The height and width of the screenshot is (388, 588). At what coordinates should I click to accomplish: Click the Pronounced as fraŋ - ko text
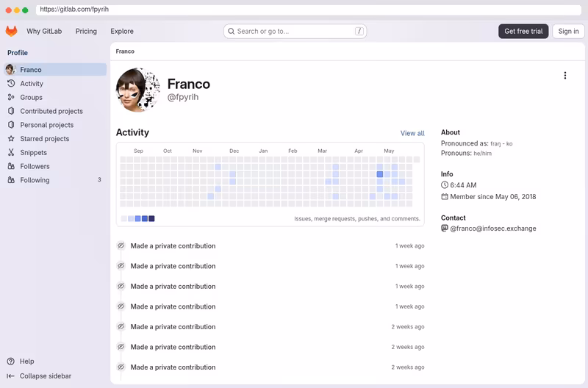tap(476, 143)
